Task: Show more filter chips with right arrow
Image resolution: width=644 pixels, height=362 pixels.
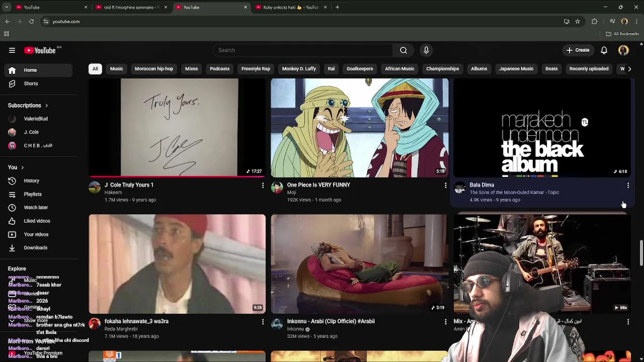Action: click(x=629, y=69)
